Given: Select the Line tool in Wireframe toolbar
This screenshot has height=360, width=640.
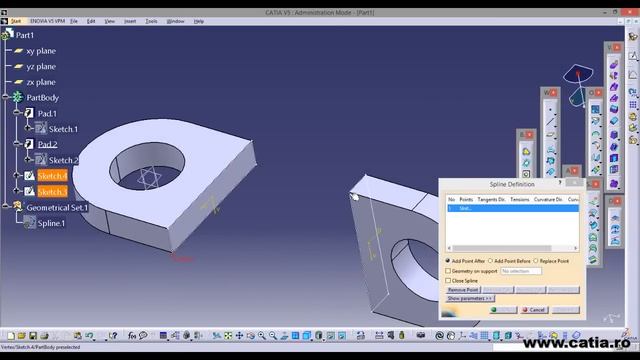Looking at the screenshot, I should click(x=551, y=122).
